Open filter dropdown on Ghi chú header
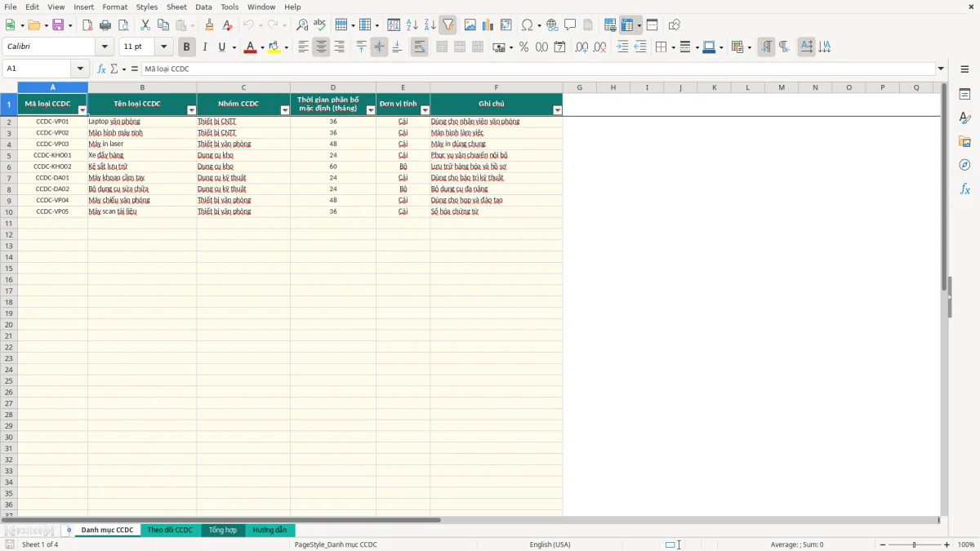The height and width of the screenshot is (551, 980). point(558,110)
